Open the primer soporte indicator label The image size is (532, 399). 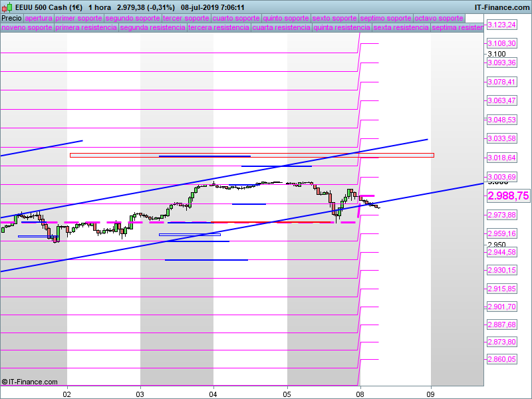pos(78,19)
